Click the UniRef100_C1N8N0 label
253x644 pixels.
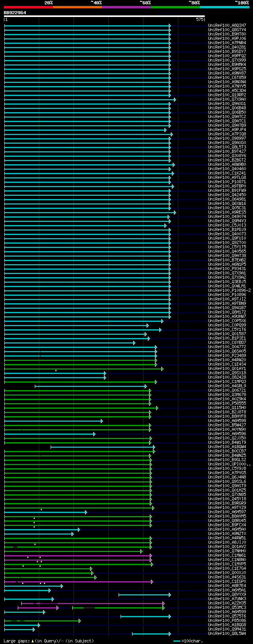pos(227,560)
